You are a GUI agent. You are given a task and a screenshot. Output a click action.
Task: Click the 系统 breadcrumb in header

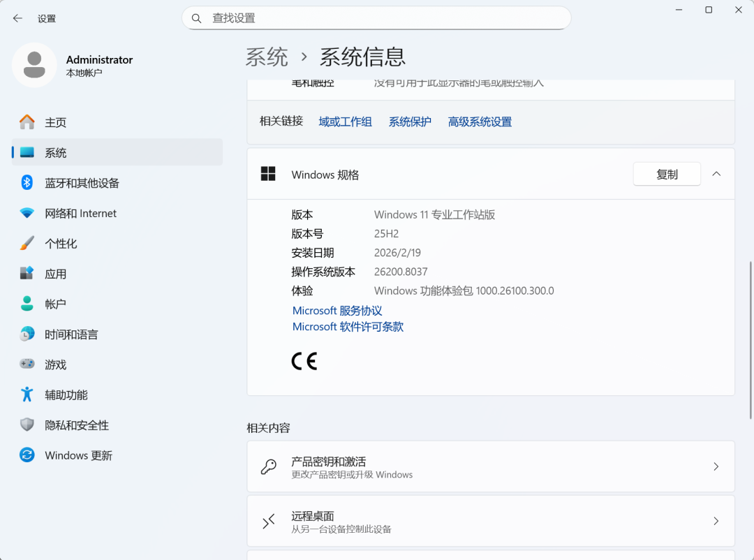click(x=267, y=57)
